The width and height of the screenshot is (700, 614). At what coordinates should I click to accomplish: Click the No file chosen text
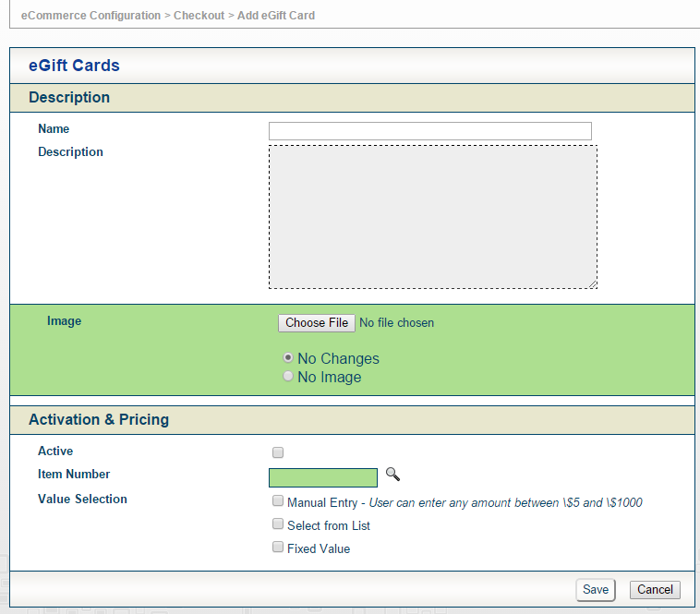pos(396,323)
